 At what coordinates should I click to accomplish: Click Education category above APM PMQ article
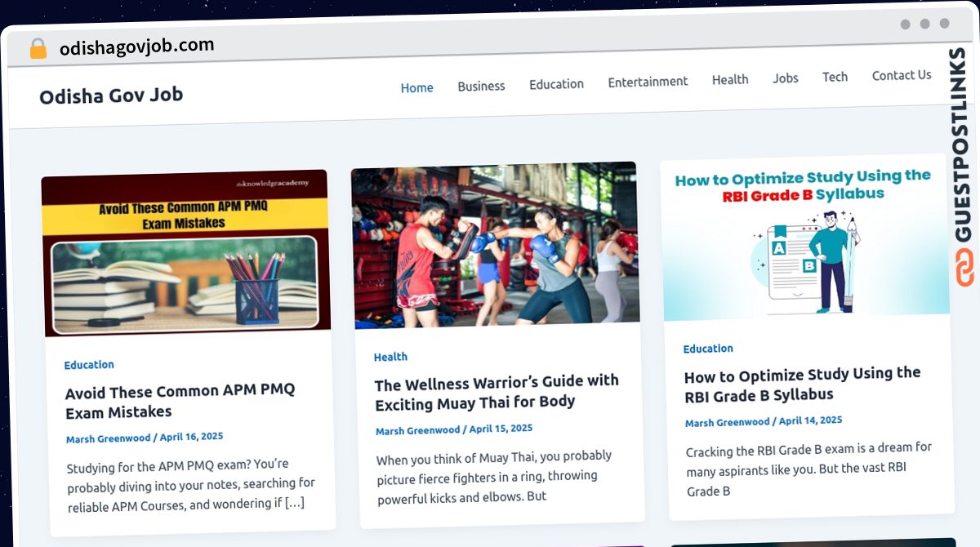click(89, 365)
